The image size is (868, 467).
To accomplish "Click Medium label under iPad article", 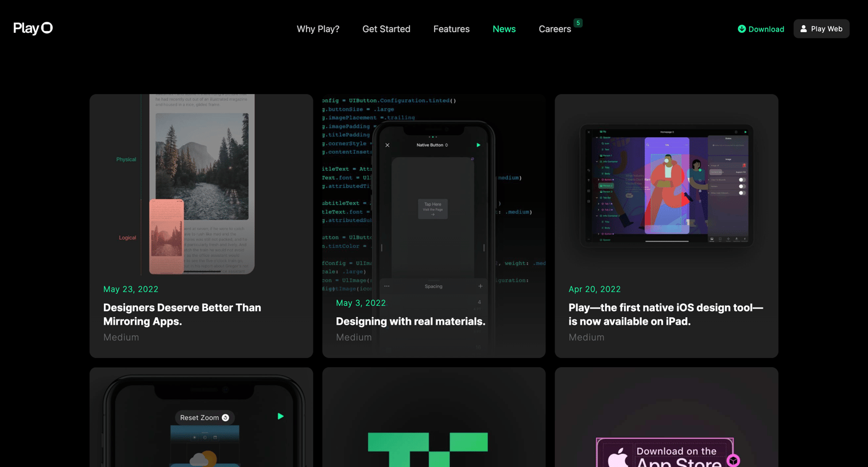I will 586,337.
